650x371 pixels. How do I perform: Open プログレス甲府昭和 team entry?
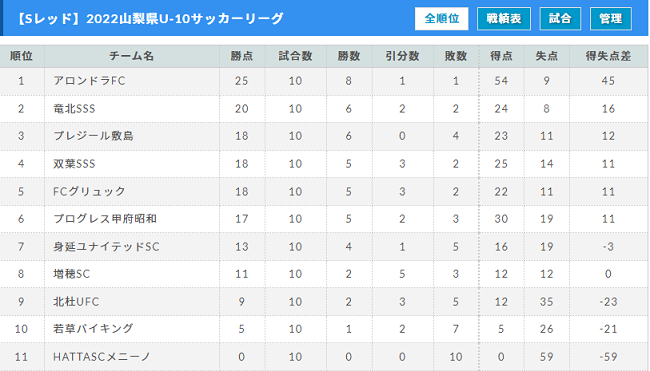(x=105, y=219)
